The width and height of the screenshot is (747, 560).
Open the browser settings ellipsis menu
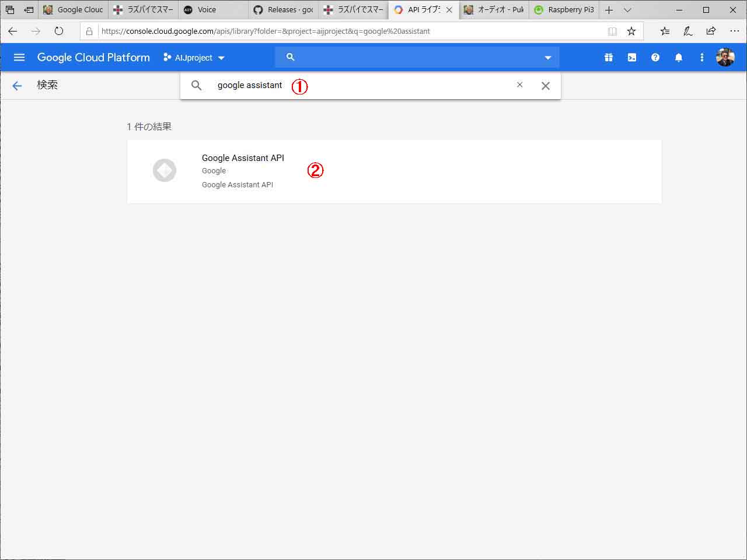point(734,31)
